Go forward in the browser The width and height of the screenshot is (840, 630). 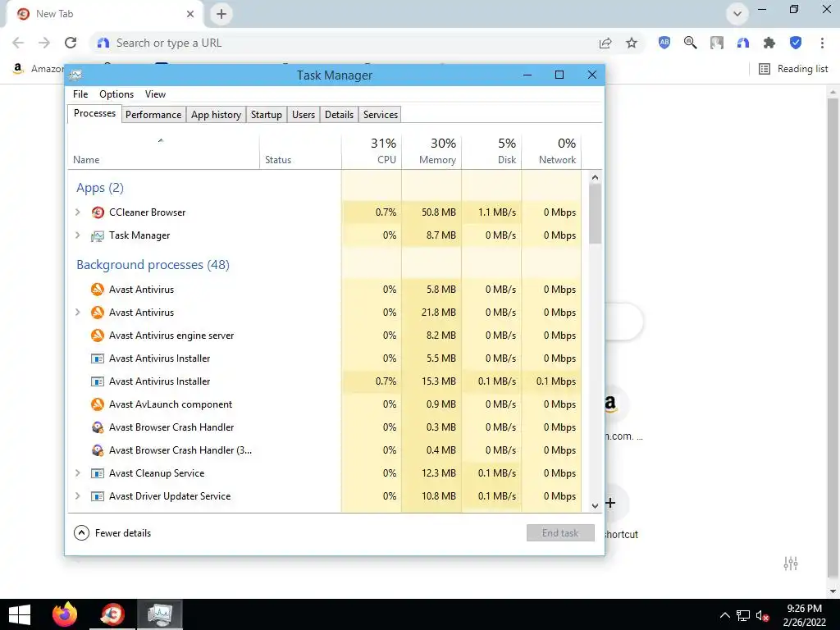(44, 43)
